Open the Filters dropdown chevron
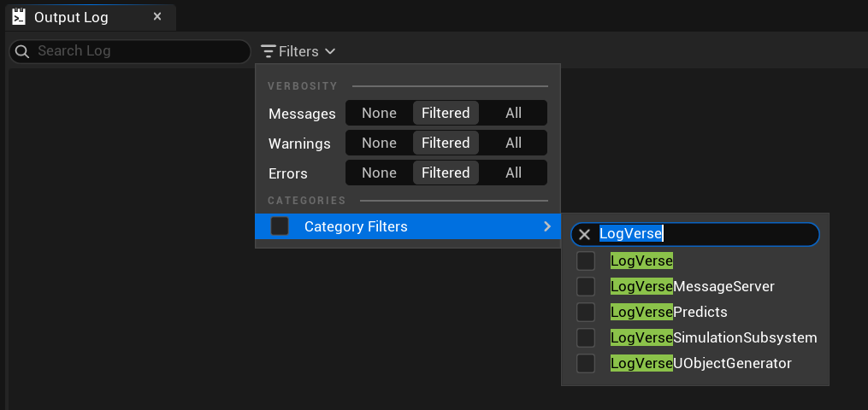Viewport: 868px width, 410px height. [x=330, y=51]
